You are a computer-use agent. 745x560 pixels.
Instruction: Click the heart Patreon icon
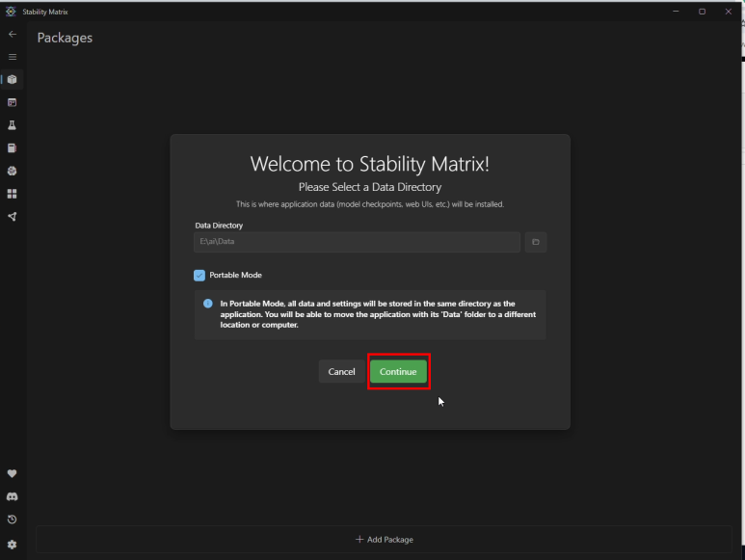(13, 473)
